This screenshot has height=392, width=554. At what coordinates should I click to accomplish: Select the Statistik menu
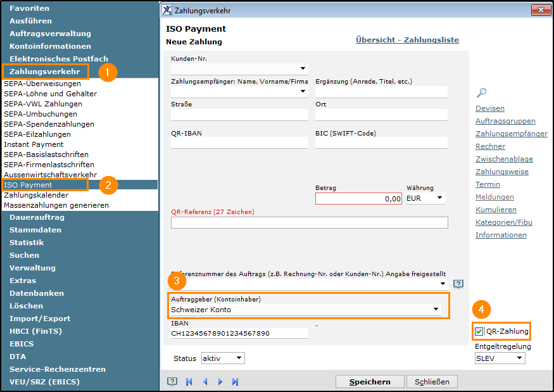[x=27, y=243]
